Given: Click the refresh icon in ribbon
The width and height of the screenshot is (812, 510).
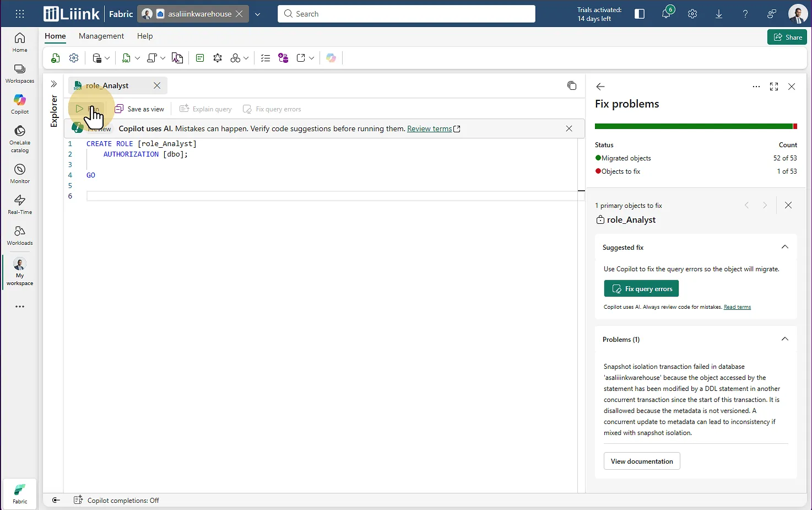Looking at the screenshot, I should [55, 58].
